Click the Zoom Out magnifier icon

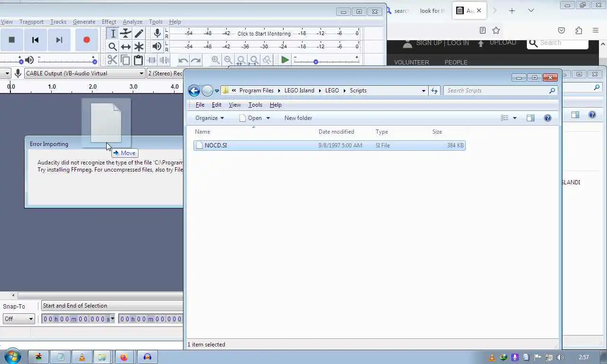228,60
